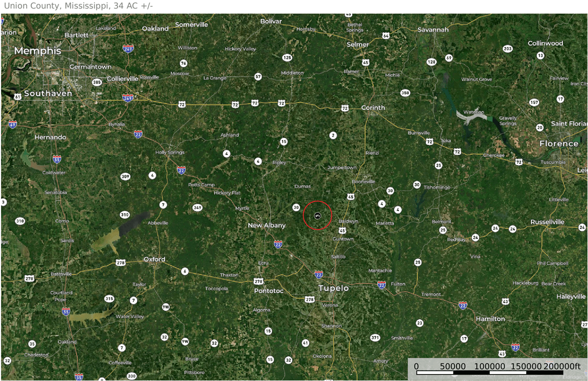
Task: Click the Highway 349 shield near Potts Camp
Action: 197,207
